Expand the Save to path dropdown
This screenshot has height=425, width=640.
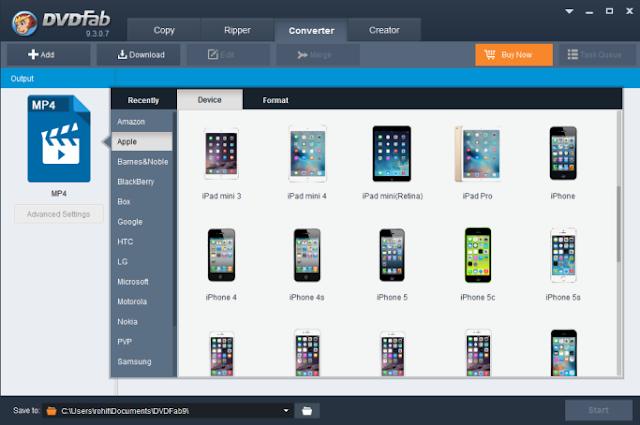pyautogui.click(x=286, y=410)
